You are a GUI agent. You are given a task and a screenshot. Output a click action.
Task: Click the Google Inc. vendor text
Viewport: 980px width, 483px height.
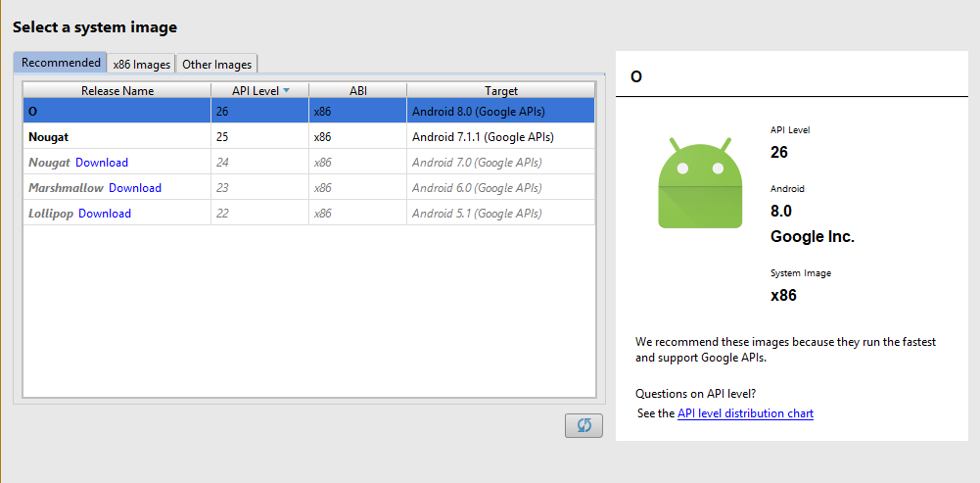point(813,237)
